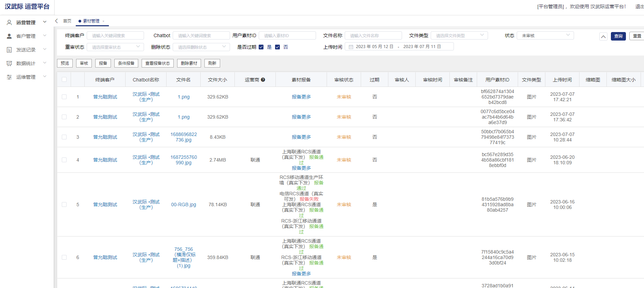Click the 文件名称 input field
This screenshot has width=644, height=288.
click(373, 35)
